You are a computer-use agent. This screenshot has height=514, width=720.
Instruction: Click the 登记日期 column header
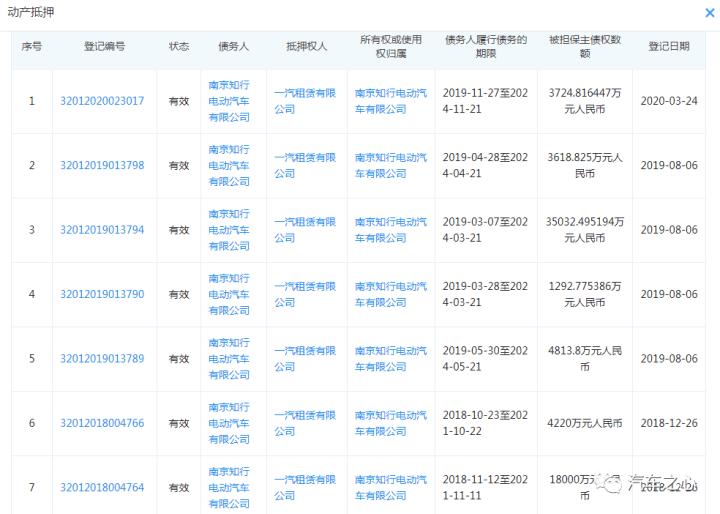669,46
